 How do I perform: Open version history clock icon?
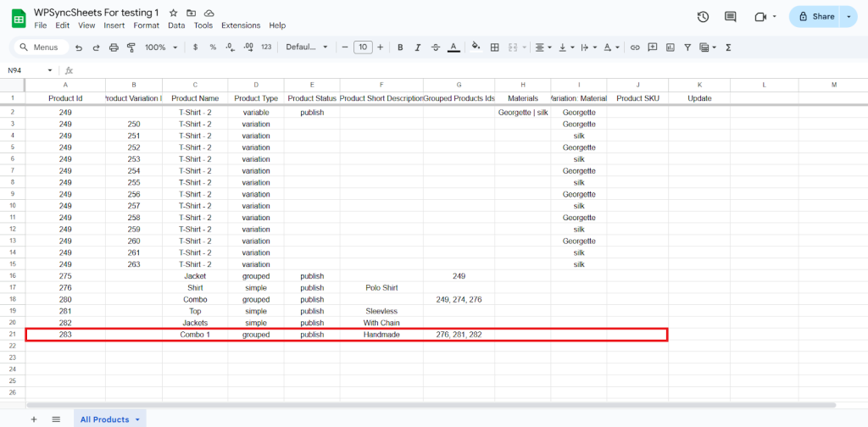point(703,17)
